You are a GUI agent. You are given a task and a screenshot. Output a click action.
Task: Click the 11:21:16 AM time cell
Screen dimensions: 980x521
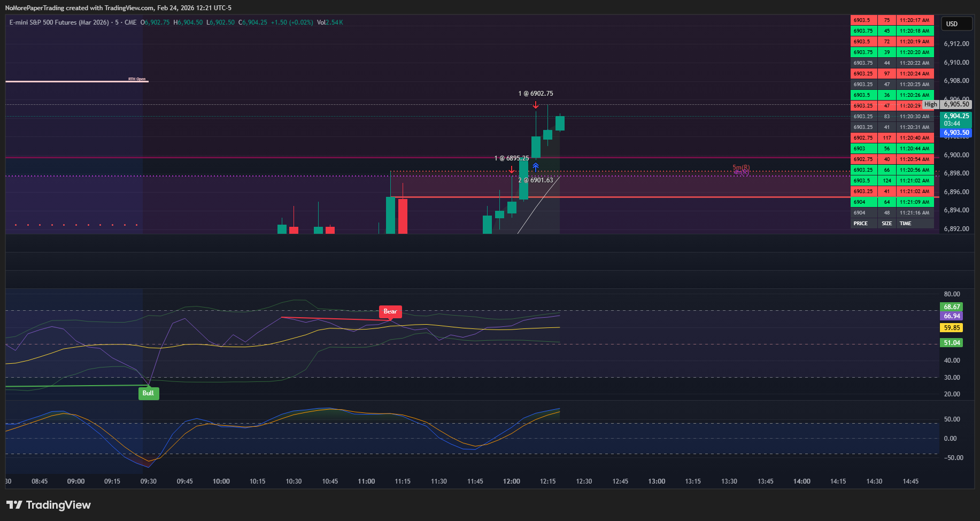(x=915, y=213)
